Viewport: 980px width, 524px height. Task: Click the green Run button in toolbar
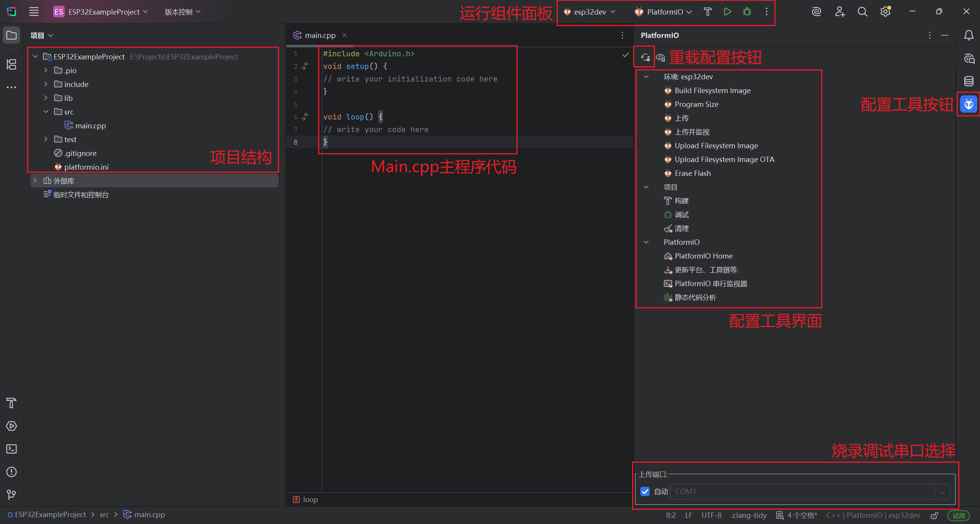(727, 12)
